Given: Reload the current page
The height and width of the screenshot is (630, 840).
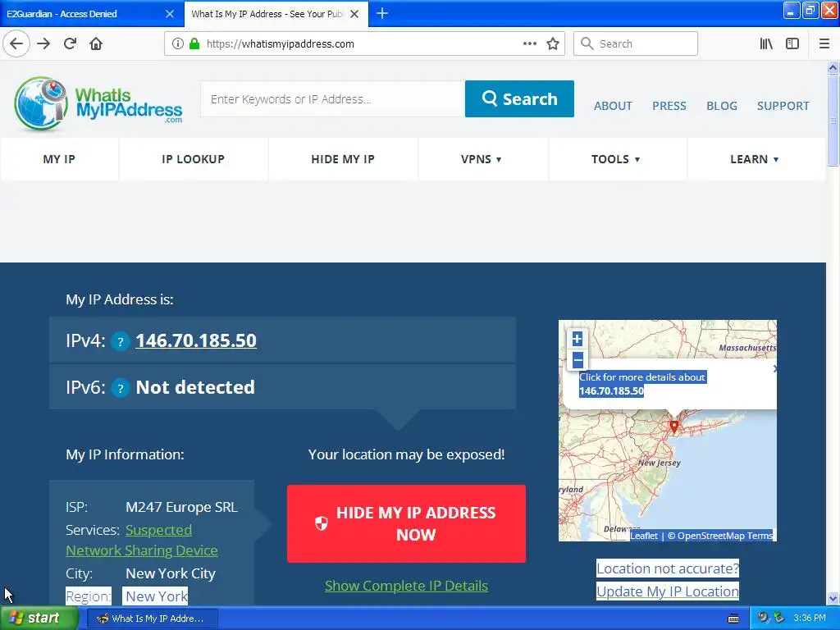Looking at the screenshot, I should coord(71,43).
